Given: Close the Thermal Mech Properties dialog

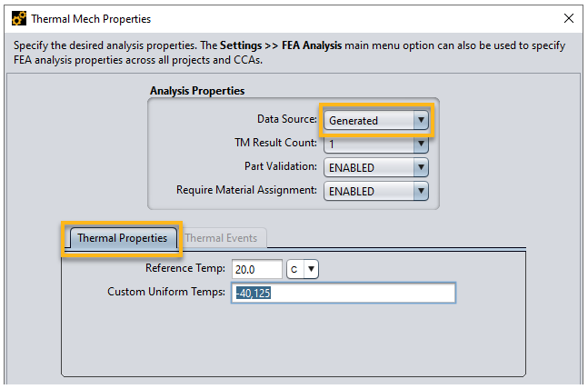Looking at the screenshot, I should (569, 18).
